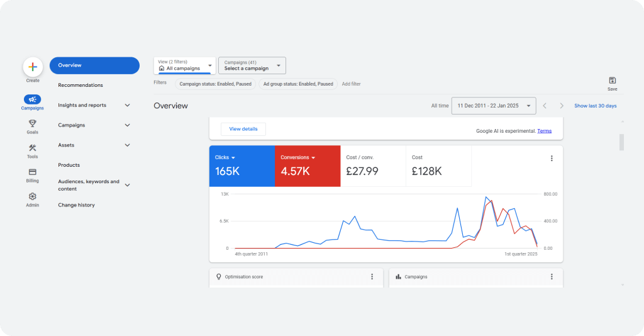Image resolution: width=644 pixels, height=336 pixels.
Task: Go to Change history page
Action: (x=76, y=205)
